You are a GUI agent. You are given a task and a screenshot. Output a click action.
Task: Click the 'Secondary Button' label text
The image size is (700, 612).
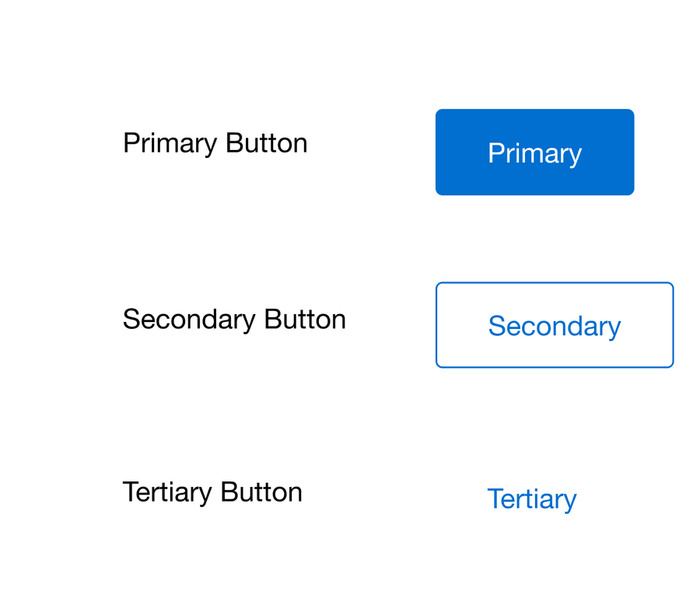tap(234, 319)
